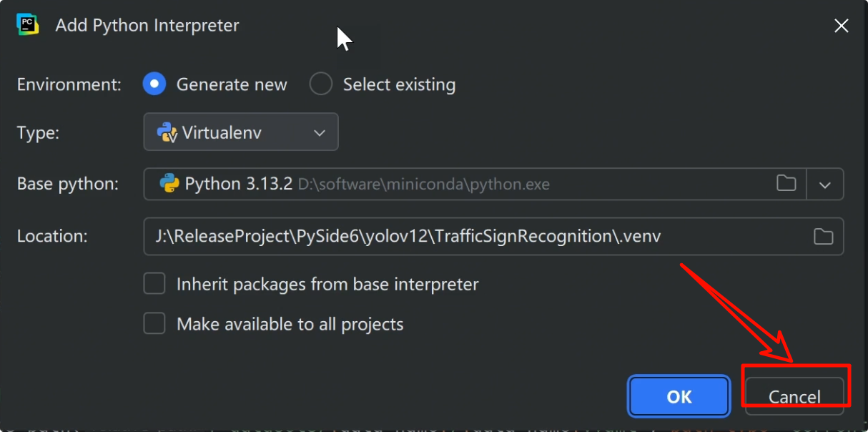Click the Add Python Interpreter title text

(x=147, y=25)
